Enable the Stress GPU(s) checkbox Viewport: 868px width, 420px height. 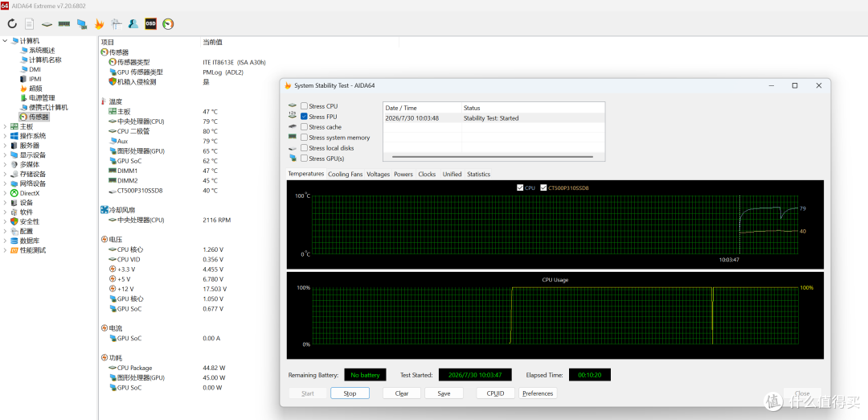pos(304,159)
